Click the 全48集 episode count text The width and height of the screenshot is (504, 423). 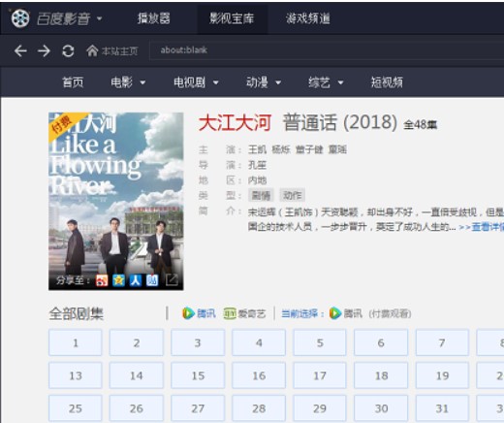[x=421, y=124]
